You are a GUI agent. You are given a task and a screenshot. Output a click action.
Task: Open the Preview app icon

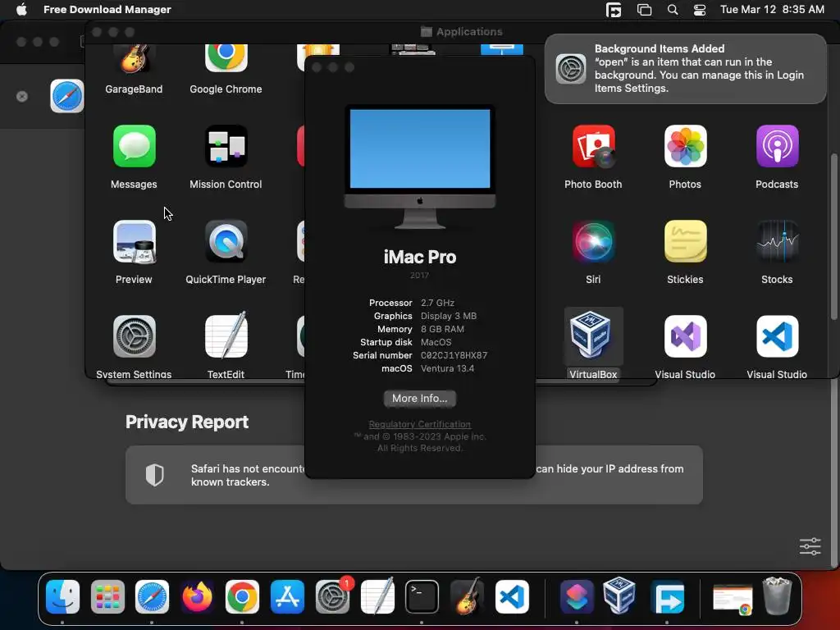pos(134,242)
